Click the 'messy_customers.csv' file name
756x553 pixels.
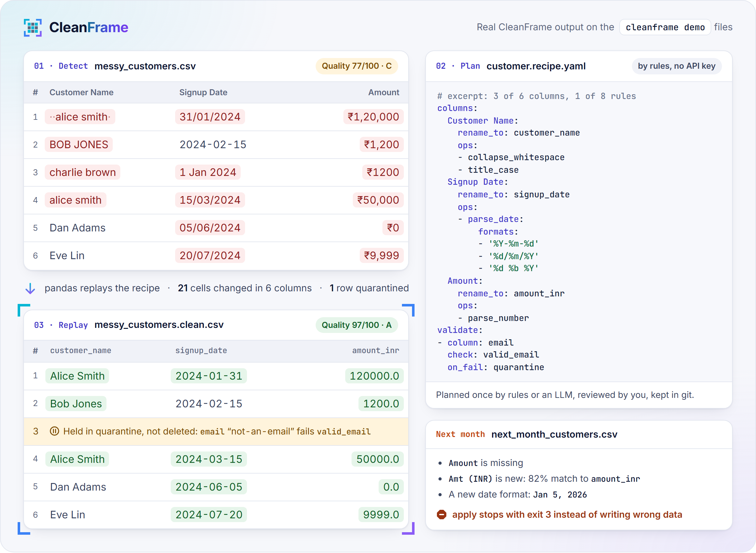point(145,66)
